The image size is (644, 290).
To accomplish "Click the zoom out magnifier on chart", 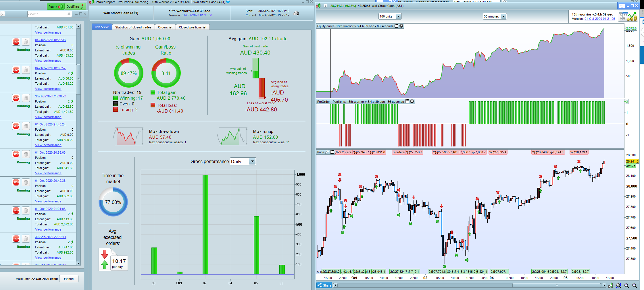I will click(626, 285).
